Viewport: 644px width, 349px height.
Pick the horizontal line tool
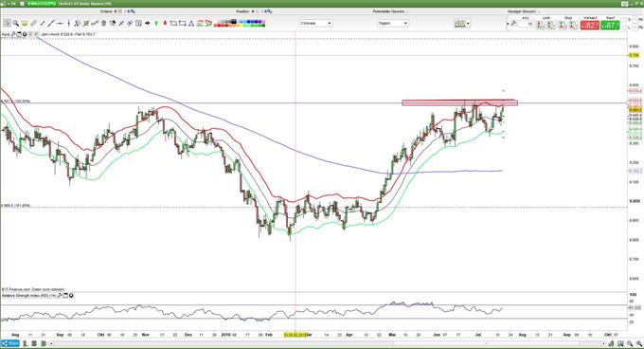tap(60, 24)
